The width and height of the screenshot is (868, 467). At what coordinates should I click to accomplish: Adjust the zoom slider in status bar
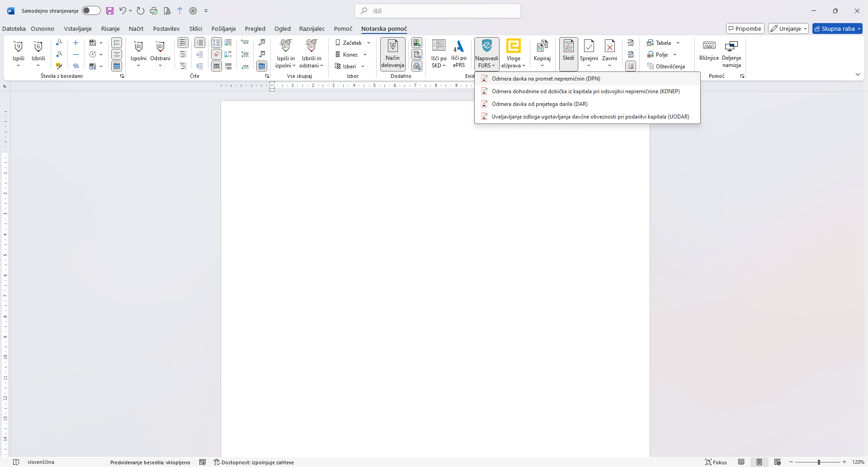[x=818, y=462]
